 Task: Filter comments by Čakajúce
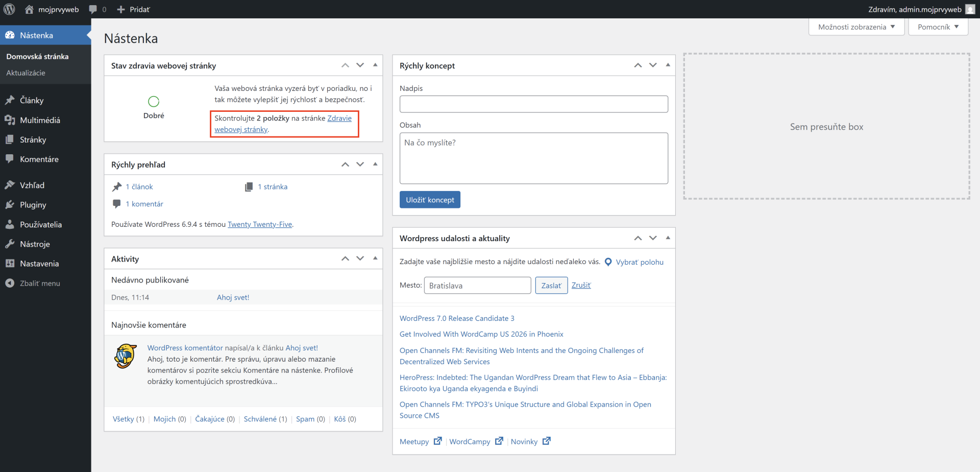[x=210, y=419]
